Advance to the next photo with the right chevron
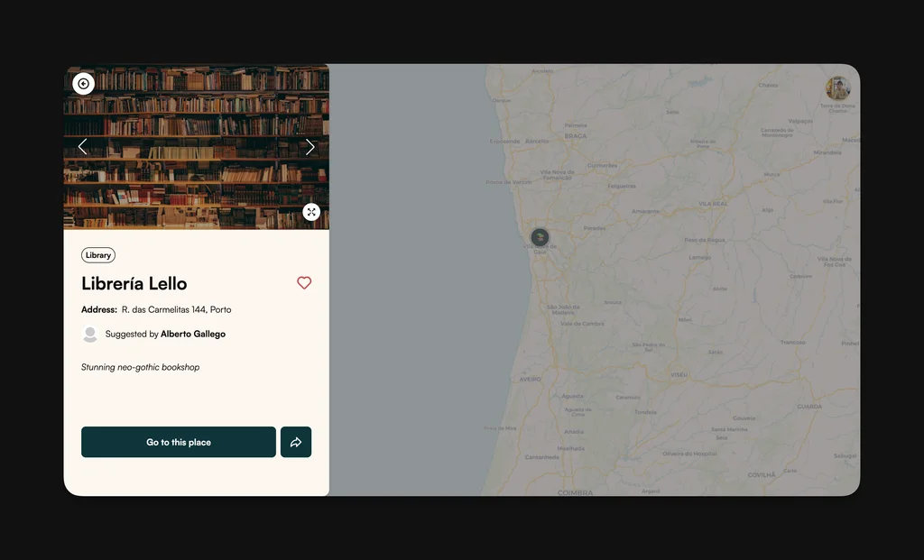Image resolution: width=924 pixels, height=560 pixels. (310, 147)
